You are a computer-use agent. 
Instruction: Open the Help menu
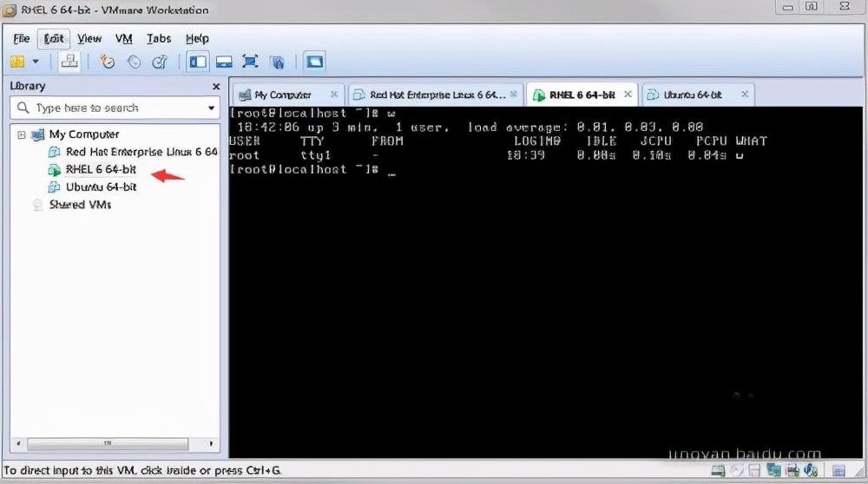tap(197, 38)
